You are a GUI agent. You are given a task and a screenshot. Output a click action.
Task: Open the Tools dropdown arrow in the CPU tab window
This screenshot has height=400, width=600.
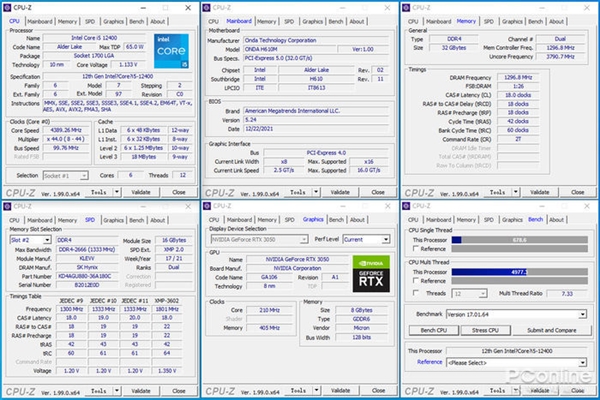[x=117, y=192]
